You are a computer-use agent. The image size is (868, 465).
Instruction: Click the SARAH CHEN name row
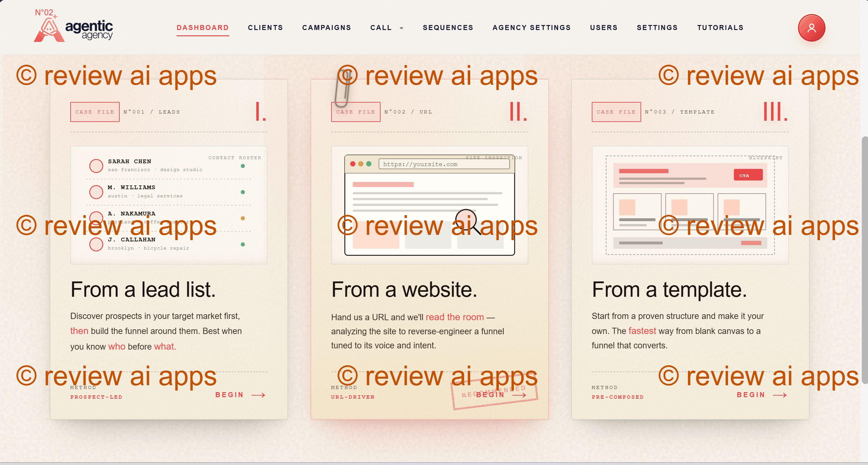coord(129,161)
